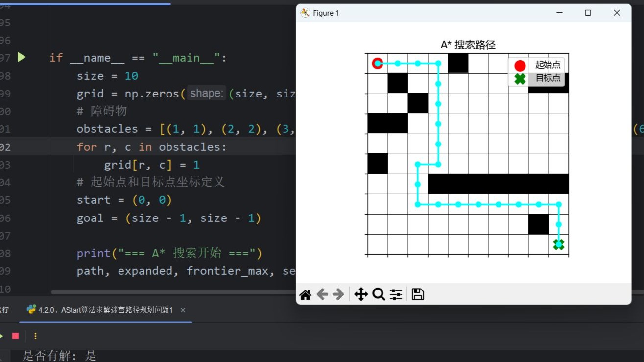Image resolution: width=644 pixels, height=362 pixels.
Task: Click the Forward arrow in the figure toolbar
Action: tap(337, 294)
